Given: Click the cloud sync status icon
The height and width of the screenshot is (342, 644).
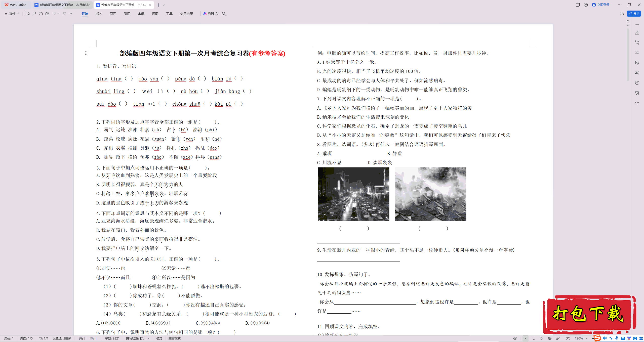Looking at the screenshot, I should 622,14.
